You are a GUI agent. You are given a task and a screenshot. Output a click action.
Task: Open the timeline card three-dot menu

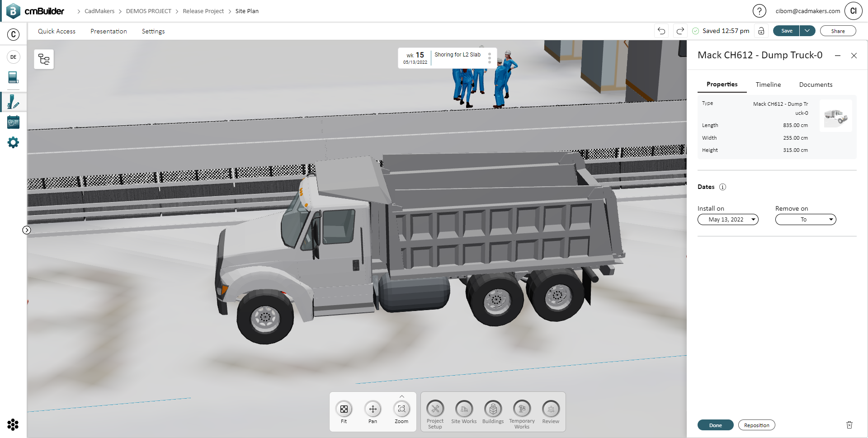(x=490, y=58)
